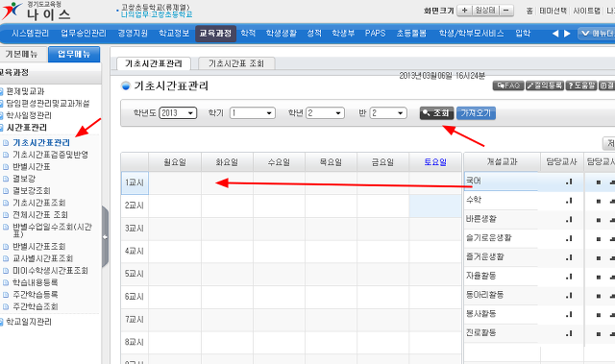Viewport: 615px width, 364px height.
Task: Click the 토요일 column header
Action: [435, 161]
